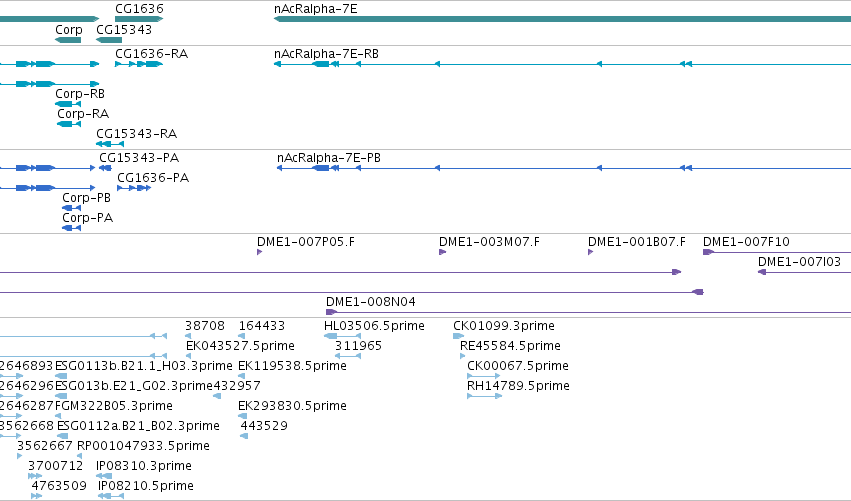851x501 pixels.
Task: Click the DME1-007I03 clone label
Action: tap(799, 262)
